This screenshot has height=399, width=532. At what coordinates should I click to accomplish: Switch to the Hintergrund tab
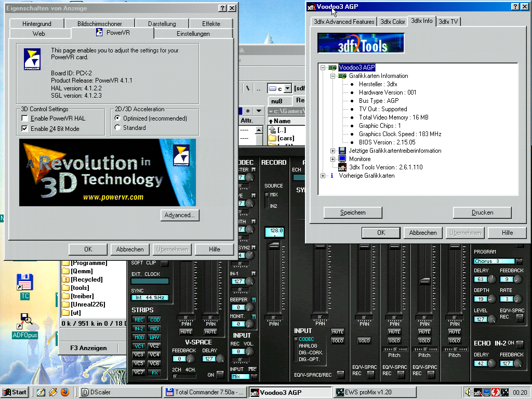pyautogui.click(x=37, y=24)
